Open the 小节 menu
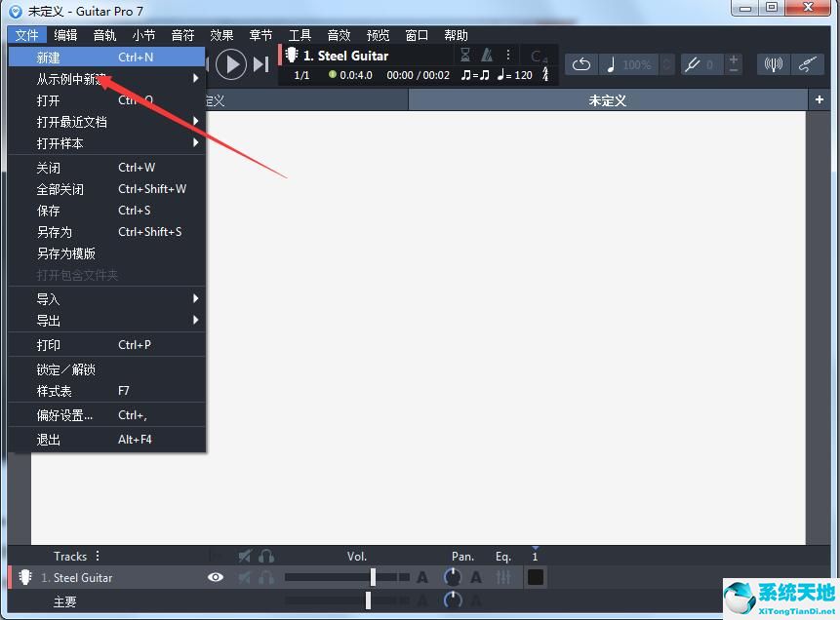 click(143, 35)
